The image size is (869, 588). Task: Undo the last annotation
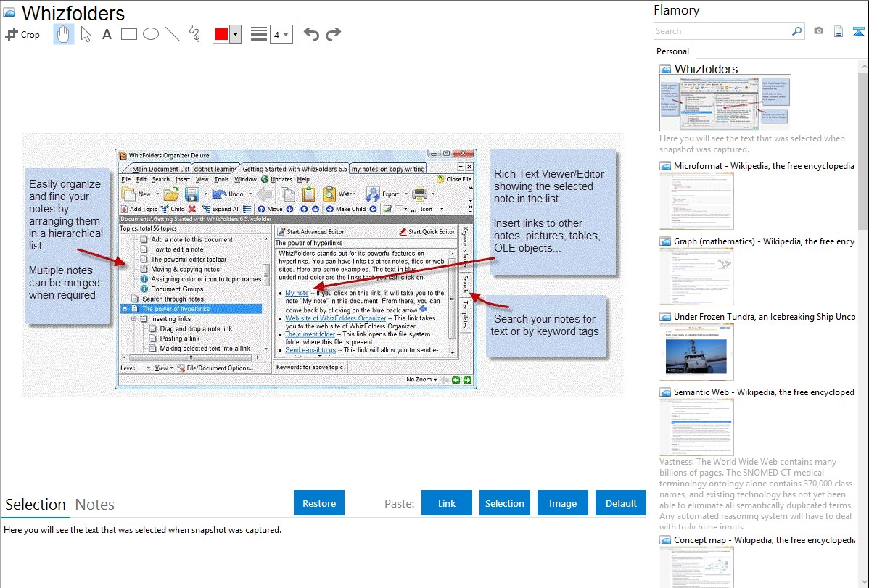[311, 34]
